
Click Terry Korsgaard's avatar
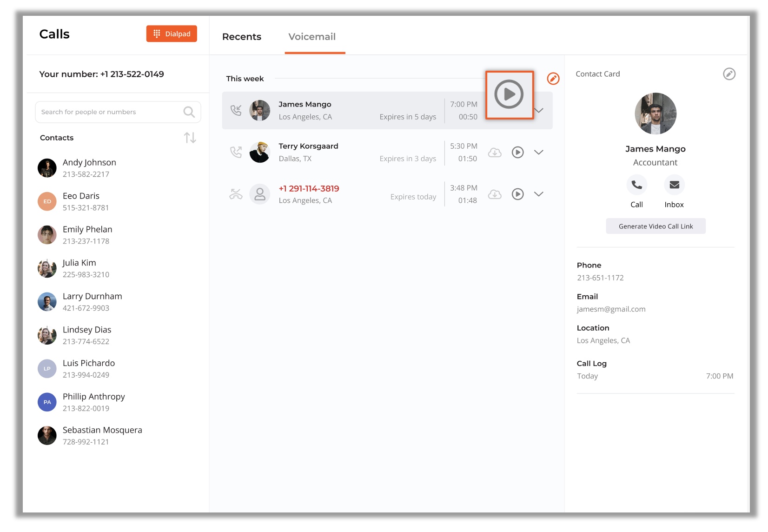[260, 153]
